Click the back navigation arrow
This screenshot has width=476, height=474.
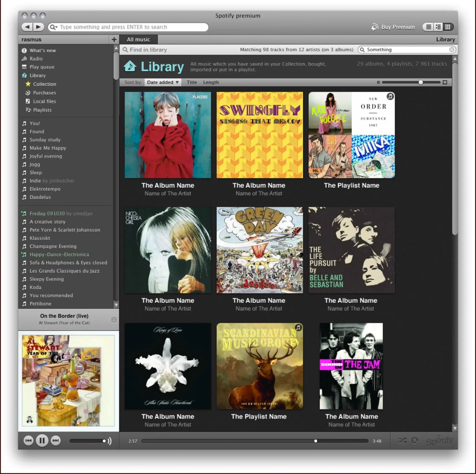tap(28, 27)
